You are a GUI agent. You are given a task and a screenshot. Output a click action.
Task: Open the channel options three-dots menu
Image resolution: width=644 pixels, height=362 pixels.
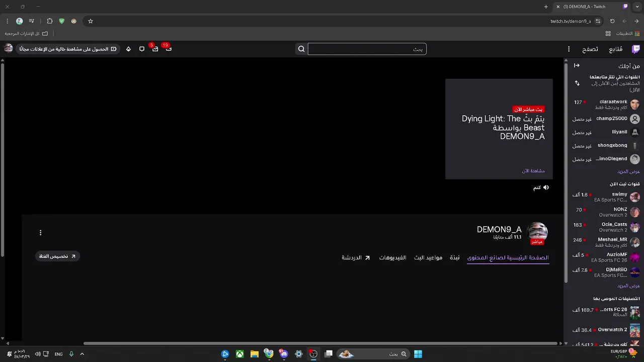click(40, 233)
